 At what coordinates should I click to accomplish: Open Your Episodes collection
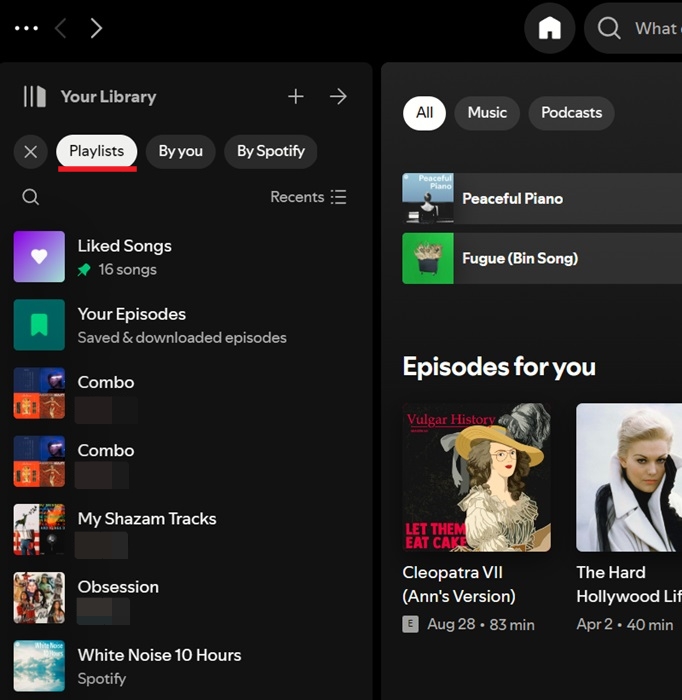pyautogui.click(x=186, y=325)
